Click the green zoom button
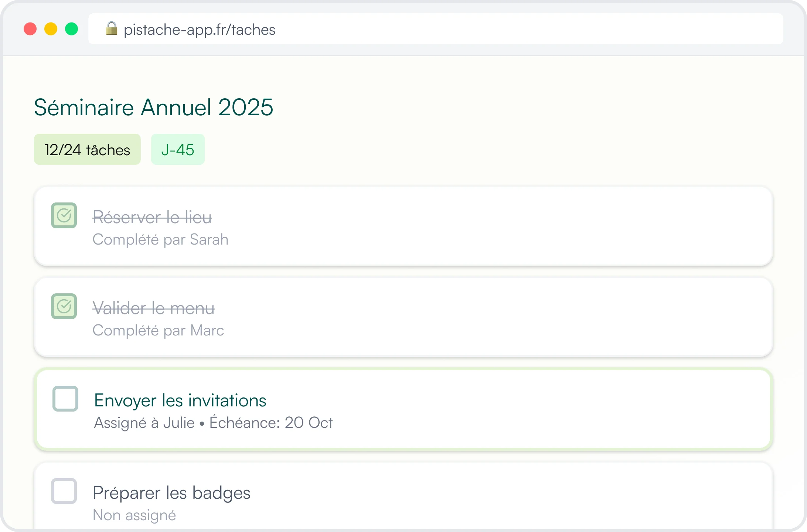 point(72,28)
